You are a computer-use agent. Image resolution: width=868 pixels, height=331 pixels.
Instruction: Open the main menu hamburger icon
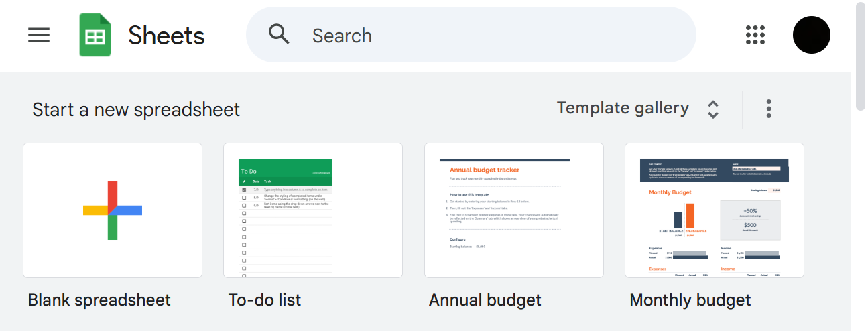pos(39,35)
